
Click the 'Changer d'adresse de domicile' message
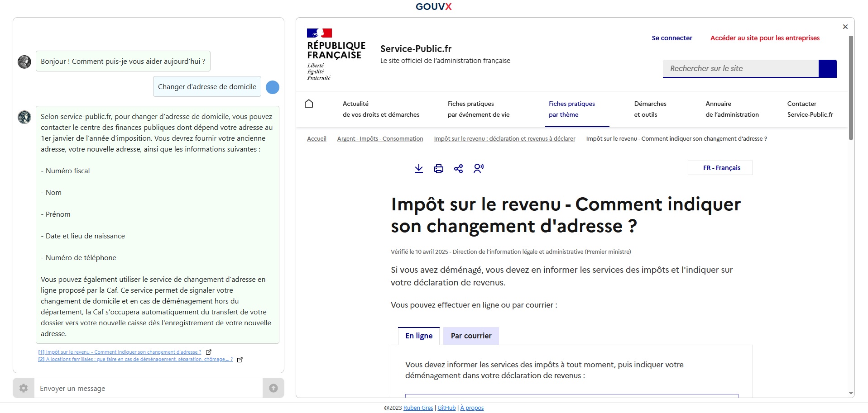click(x=207, y=86)
